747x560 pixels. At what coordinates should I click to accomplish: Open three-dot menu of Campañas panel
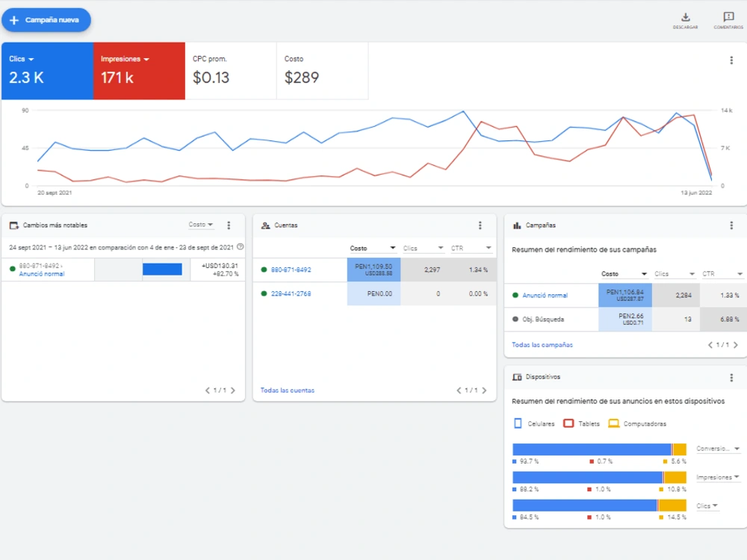tap(731, 225)
